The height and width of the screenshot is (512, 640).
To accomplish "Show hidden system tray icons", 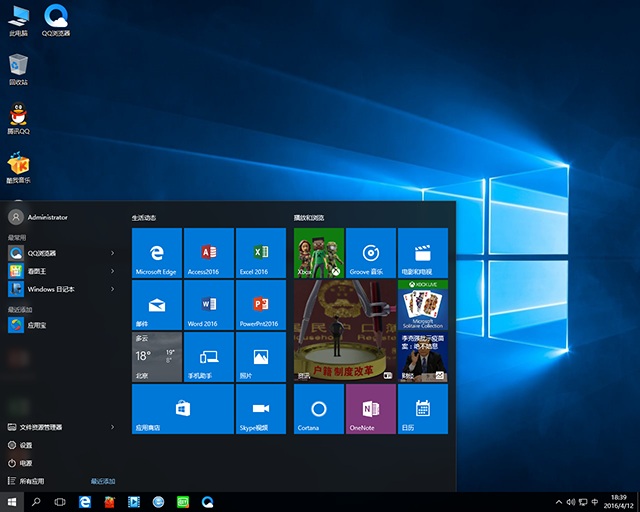I will pyautogui.click(x=559, y=501).
